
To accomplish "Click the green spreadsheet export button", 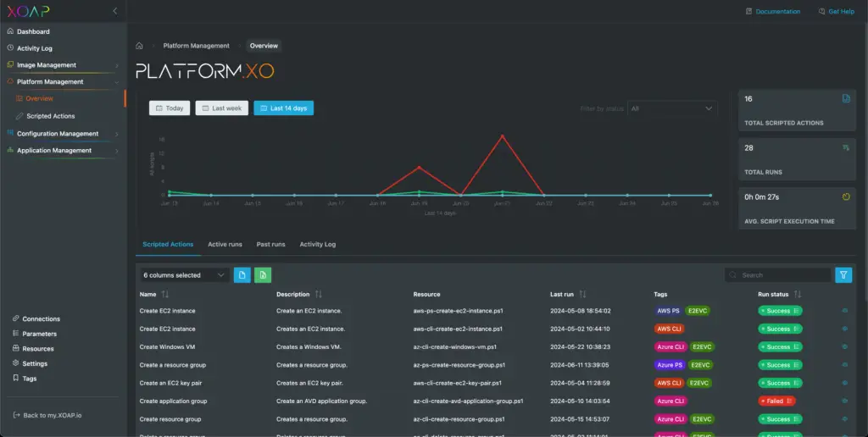I will [263, 275].
